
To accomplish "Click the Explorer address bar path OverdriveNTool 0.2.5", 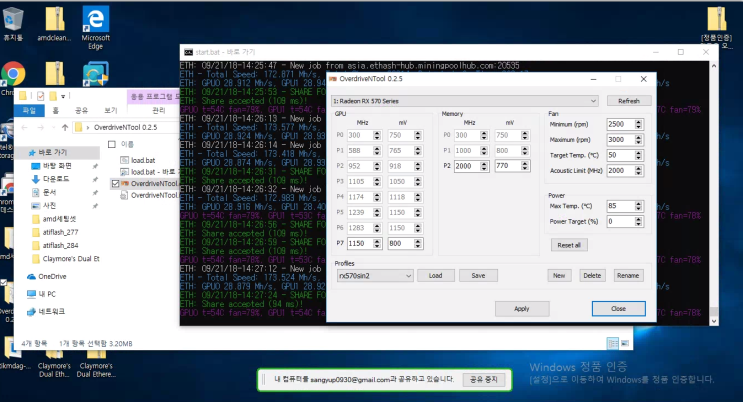I will point(126,128).
